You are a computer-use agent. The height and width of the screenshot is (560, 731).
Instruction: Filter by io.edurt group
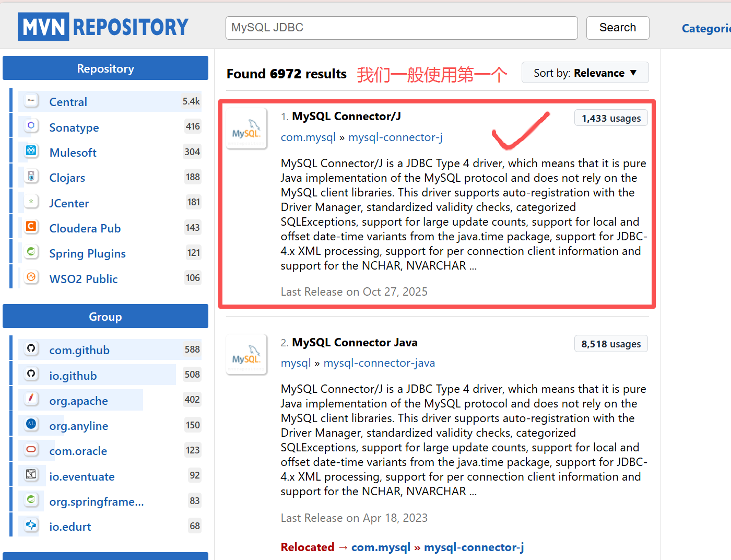(x=70, y=527)
